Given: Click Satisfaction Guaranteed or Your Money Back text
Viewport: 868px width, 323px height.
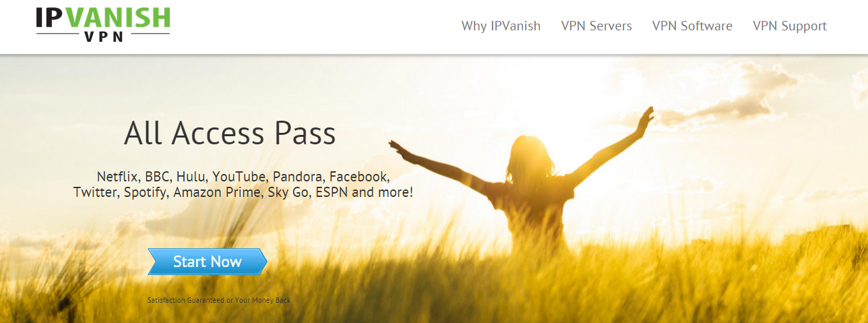Looking at the screenshot, I should (219, 300).
